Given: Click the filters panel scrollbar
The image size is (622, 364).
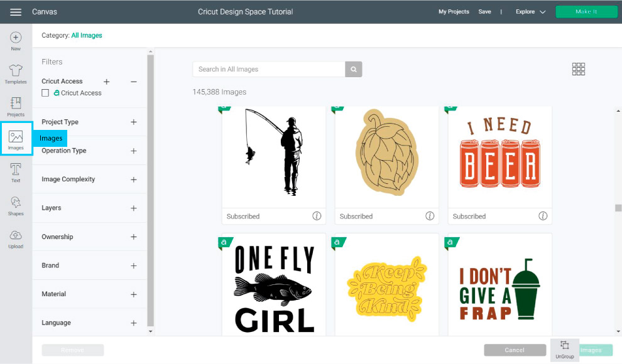Looking at the screenshot, I should [x=150, y=190].
